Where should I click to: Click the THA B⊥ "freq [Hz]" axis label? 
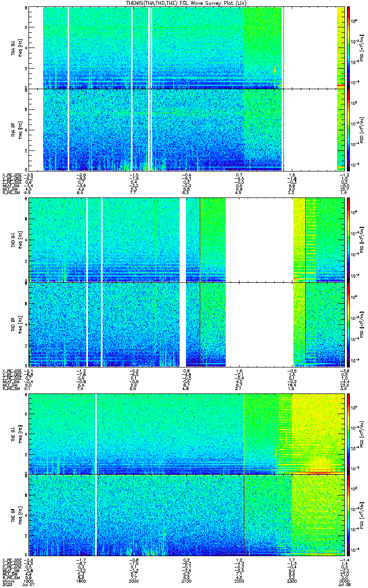tap(21, 48)
